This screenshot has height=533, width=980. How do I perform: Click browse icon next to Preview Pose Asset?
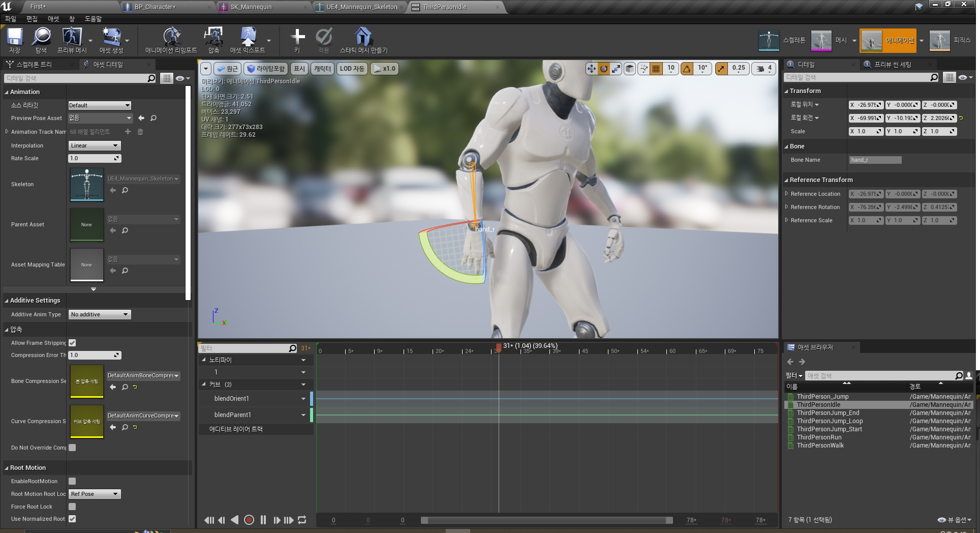coord(154,118)
